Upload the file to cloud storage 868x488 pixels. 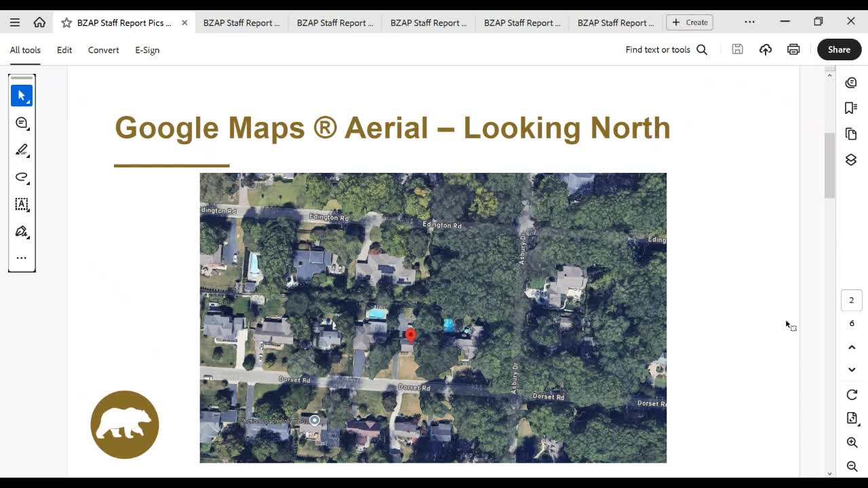(766, 49)
